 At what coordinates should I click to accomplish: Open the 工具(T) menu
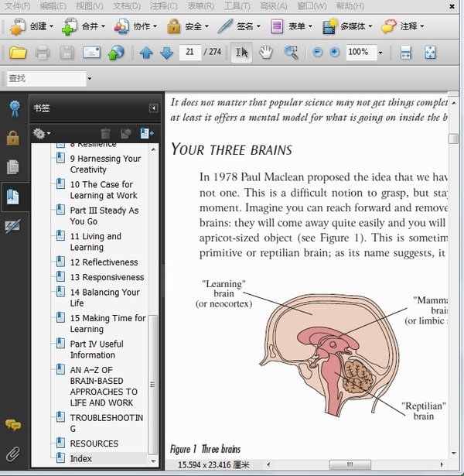237,5
